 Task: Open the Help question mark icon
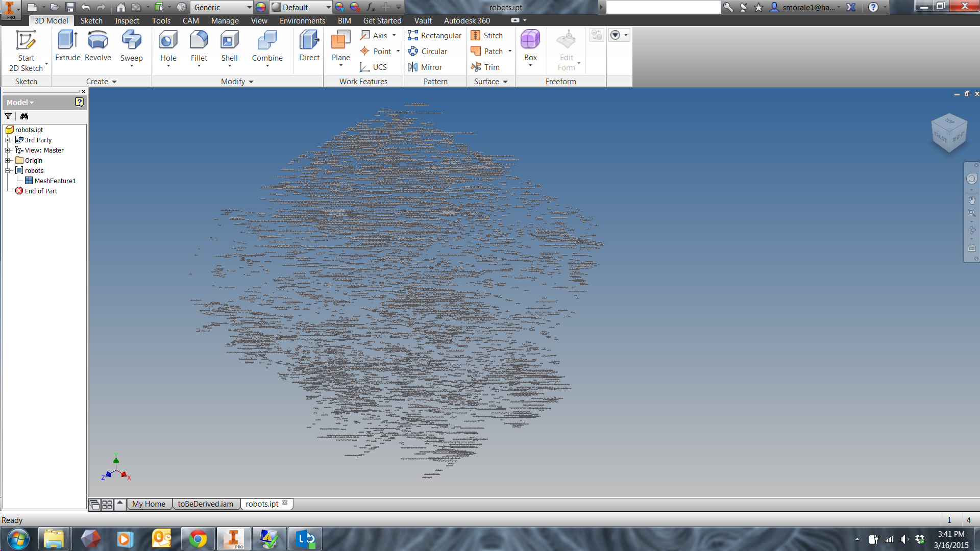[873, 7]
